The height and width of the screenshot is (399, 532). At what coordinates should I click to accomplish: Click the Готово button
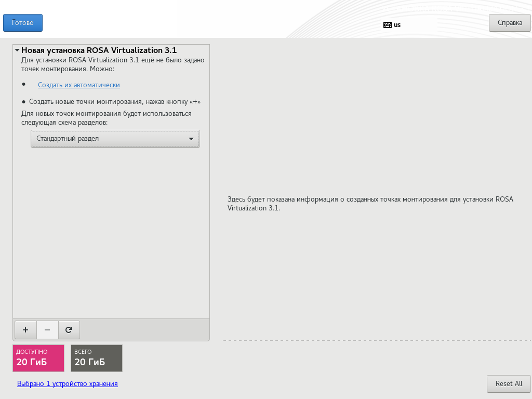pos(23,23)
